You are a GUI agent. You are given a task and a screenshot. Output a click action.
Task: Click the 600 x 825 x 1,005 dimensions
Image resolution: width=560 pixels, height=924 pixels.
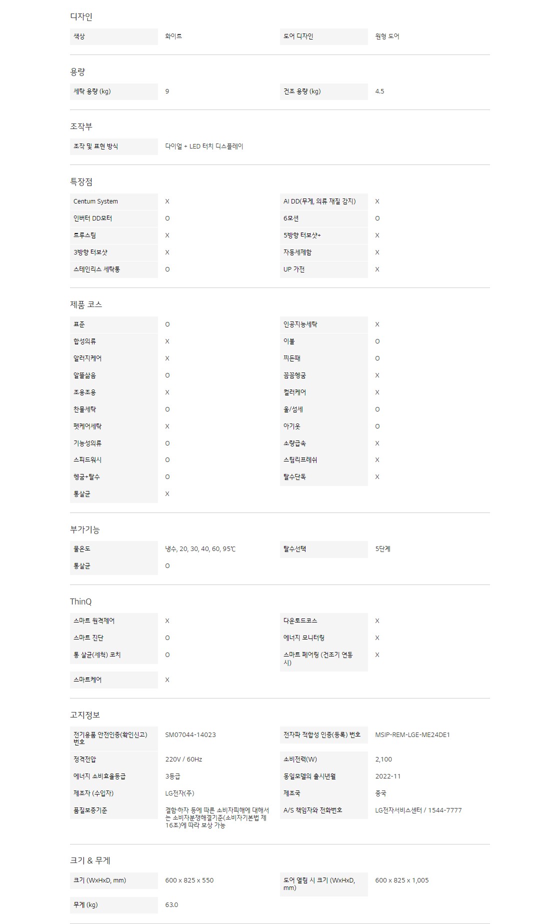[402, 880]
